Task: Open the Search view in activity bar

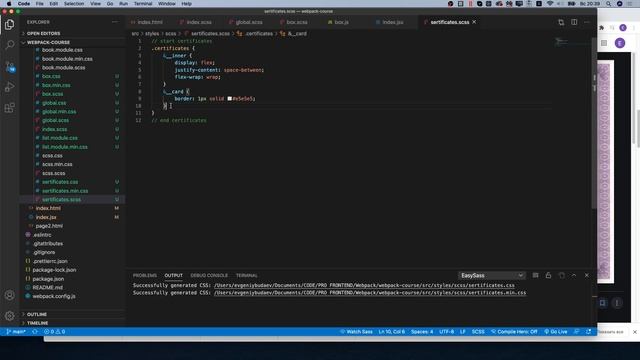Action: 9,44
